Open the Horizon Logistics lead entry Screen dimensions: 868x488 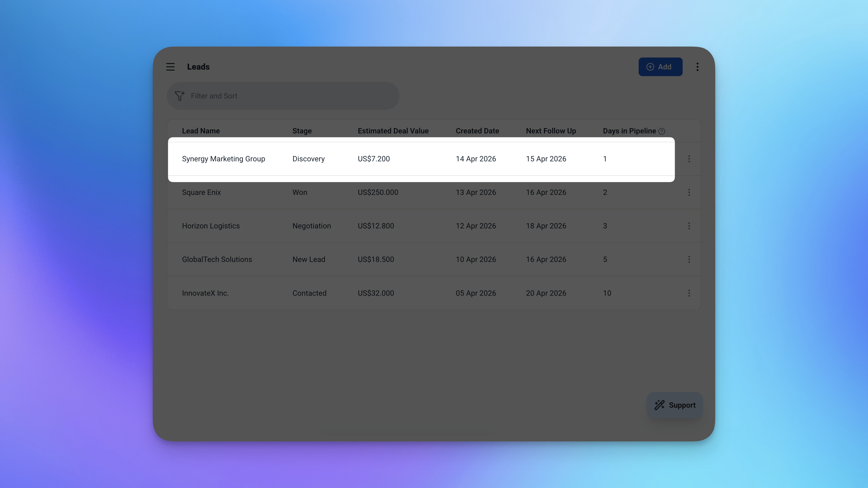coord(211,226)
